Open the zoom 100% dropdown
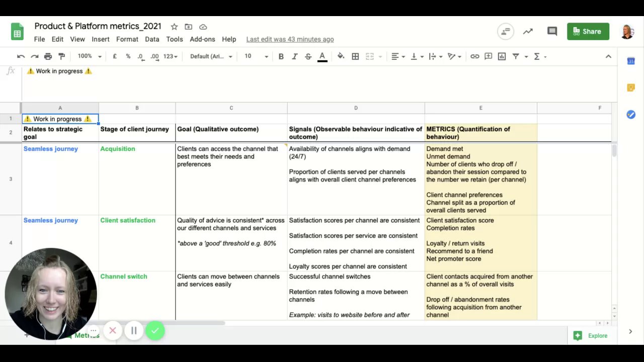Viewport: 644px width, 362px height. click(x=90, y=56)
